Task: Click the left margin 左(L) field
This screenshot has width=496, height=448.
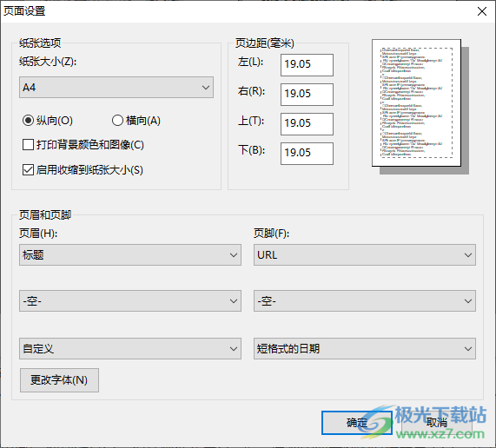Action: click(307, 65)
